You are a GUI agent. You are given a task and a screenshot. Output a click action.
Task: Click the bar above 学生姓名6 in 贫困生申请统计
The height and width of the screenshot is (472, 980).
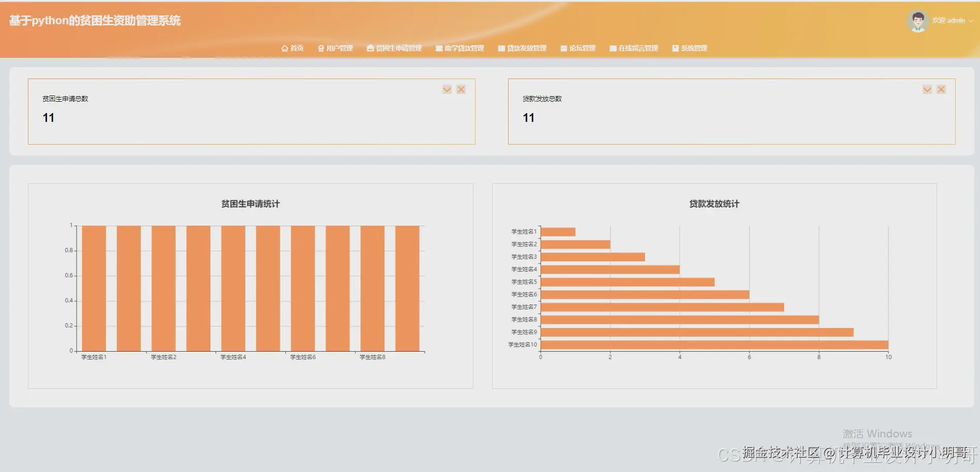coord(303,288)
